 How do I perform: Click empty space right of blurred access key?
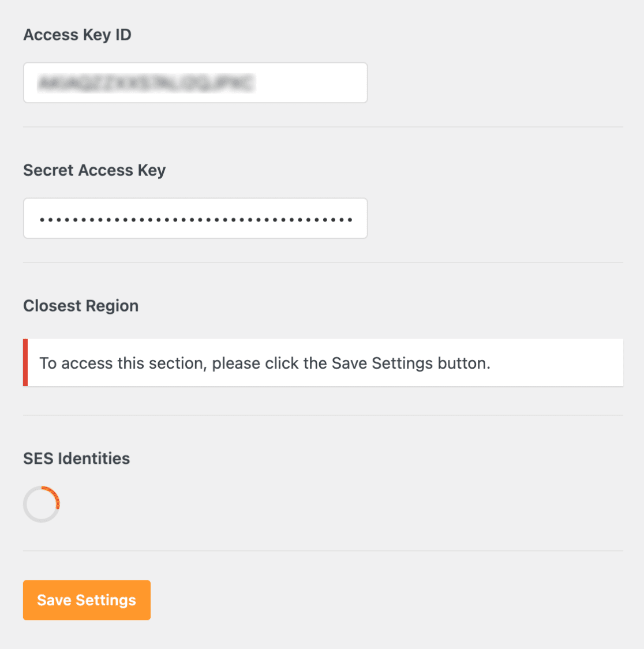(310, 82)
